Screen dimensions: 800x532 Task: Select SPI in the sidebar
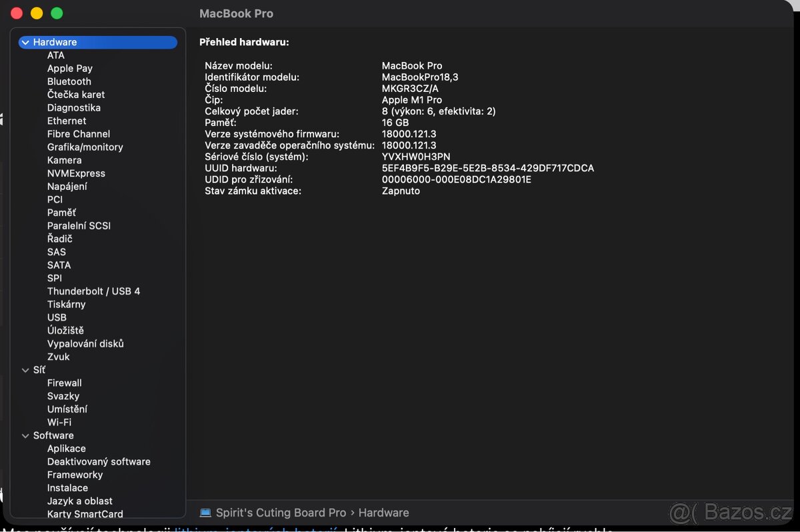tap(55, 278)
